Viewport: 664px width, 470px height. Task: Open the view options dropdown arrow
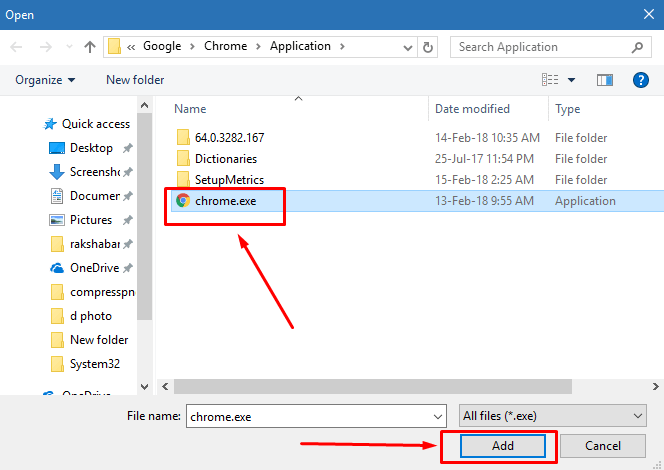[571, 80]
